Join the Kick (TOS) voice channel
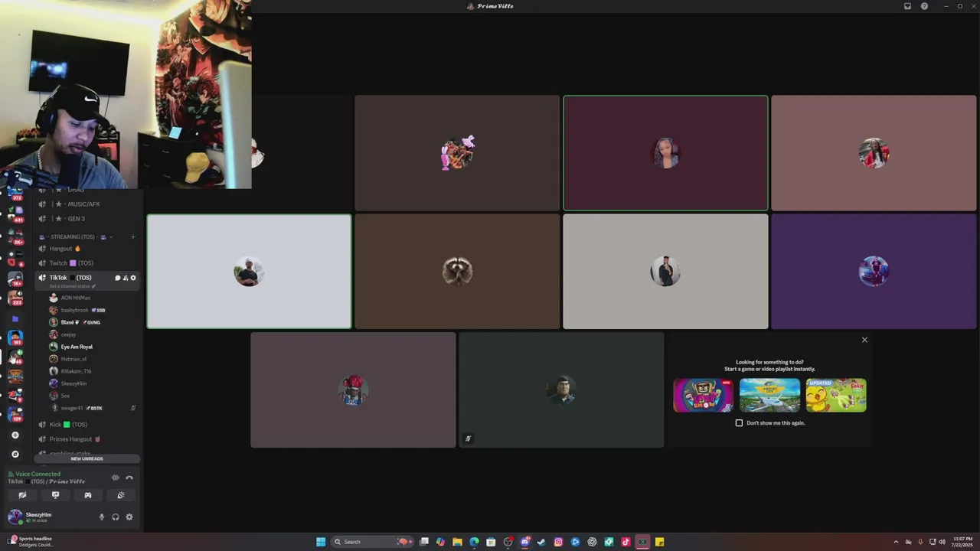Screen dimensions: 980x551 tap(88, 425)
